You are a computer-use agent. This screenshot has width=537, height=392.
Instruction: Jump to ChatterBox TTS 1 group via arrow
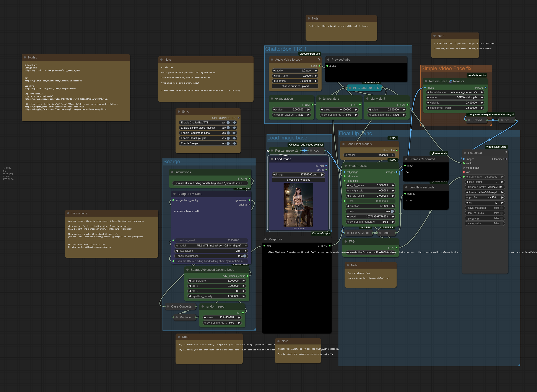(234, 123)
